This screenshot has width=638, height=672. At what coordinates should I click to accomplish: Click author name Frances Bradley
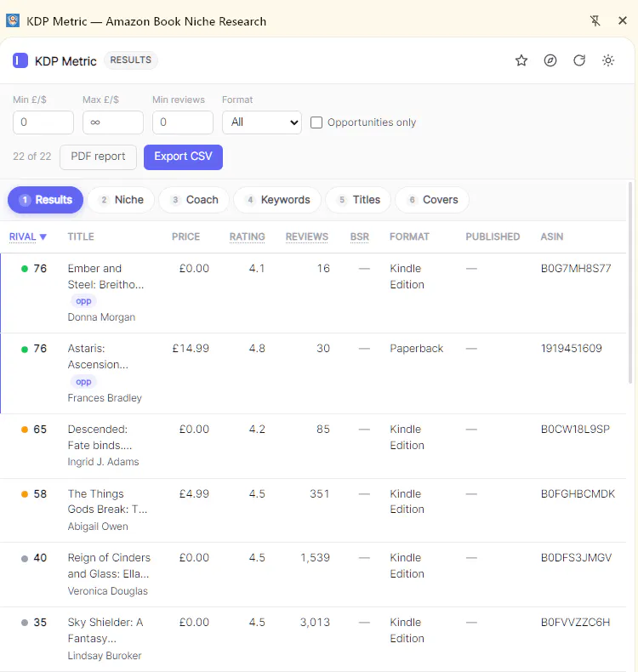(x=105, y=398)
